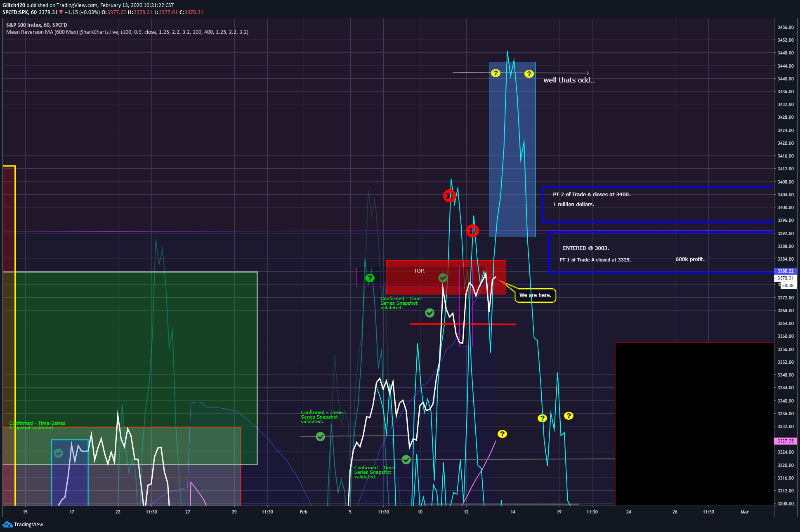Select the 3378.31 current price tag

[x=785, y=278]
